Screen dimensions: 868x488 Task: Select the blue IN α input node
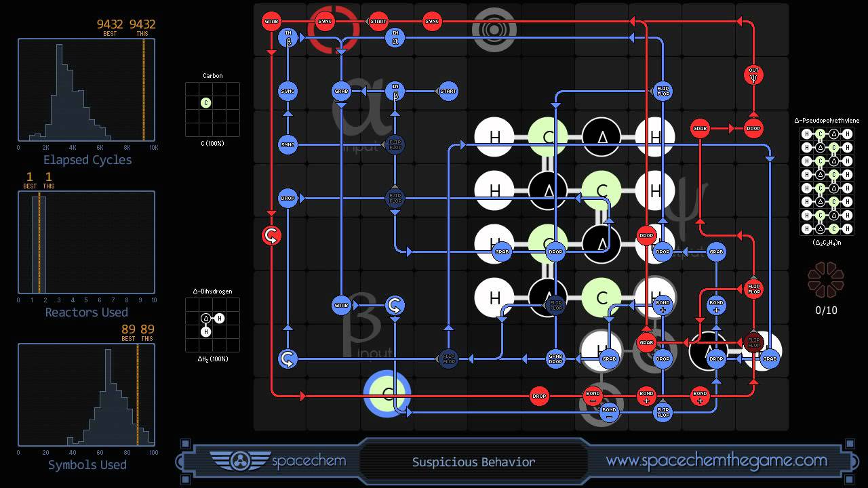point(395,37)
